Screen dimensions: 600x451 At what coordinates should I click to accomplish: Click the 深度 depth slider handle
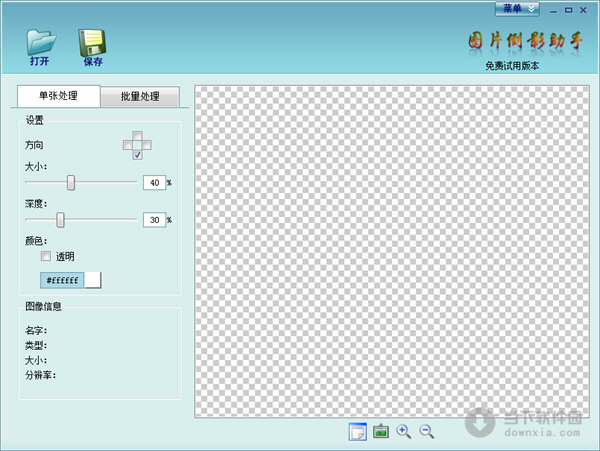pyautogui.click(x=60, y=220)
